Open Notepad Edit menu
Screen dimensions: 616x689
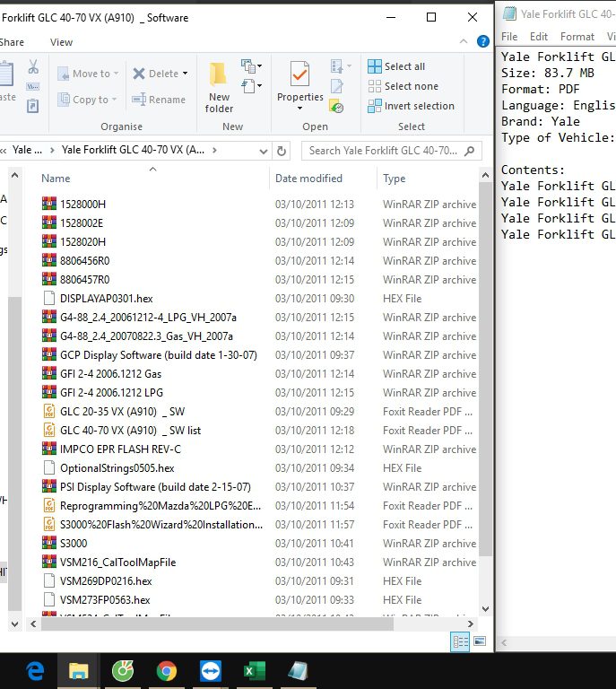538,37
